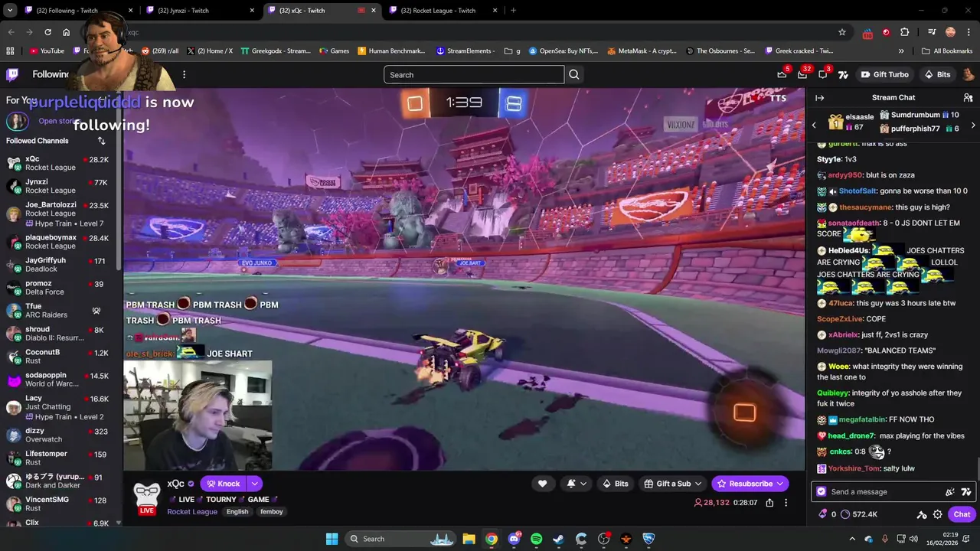Screen dimensions: 980x551
Task: Bookmark this page with star icon
Action: [x=842, y=32]
